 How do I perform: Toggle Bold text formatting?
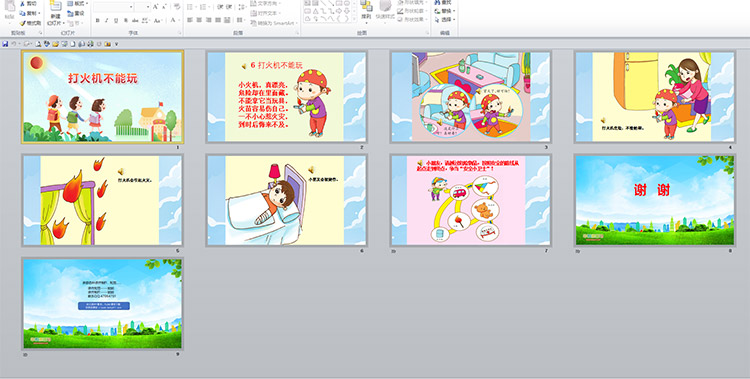pyautogui.click(x=98, y=20)
